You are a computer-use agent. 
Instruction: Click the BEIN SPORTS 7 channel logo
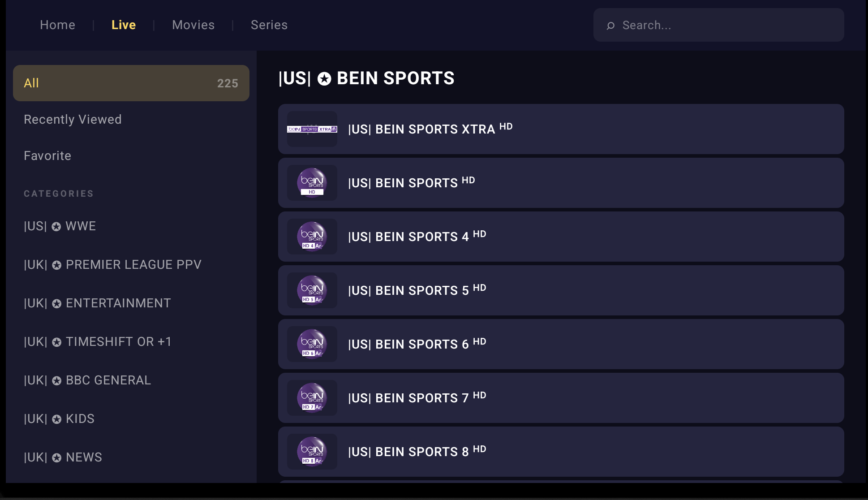[312, 398]
